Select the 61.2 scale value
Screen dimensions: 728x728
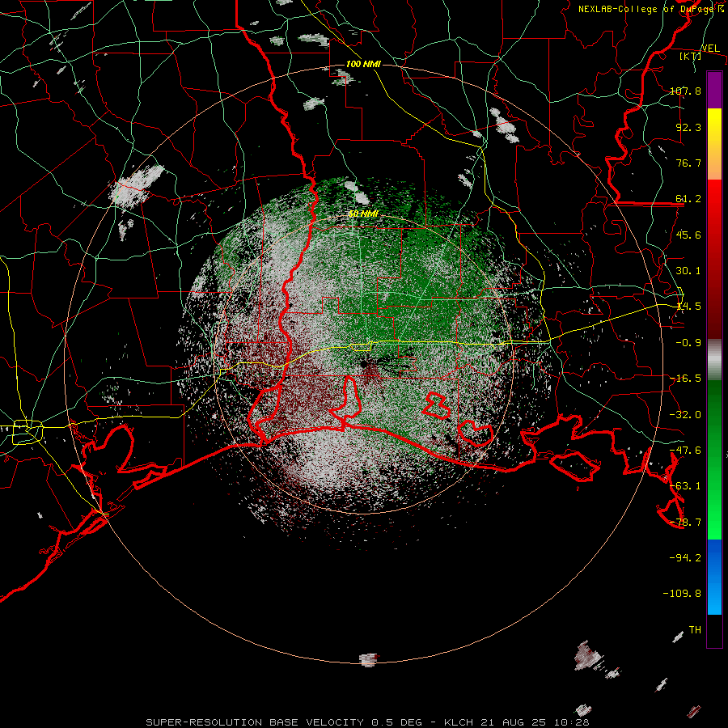pos(688,199)
